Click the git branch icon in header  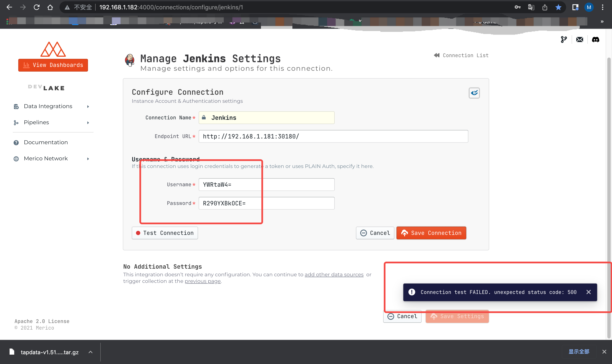point(564,40)
